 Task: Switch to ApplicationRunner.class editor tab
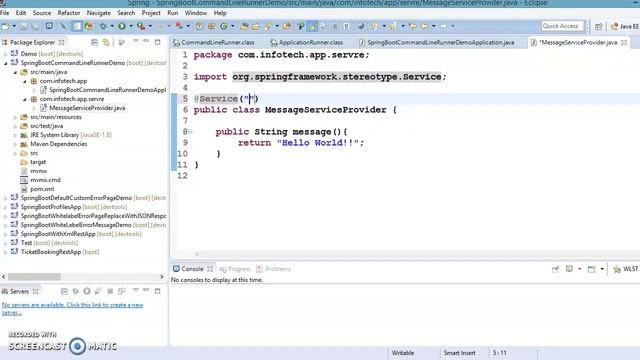(307, 42)
